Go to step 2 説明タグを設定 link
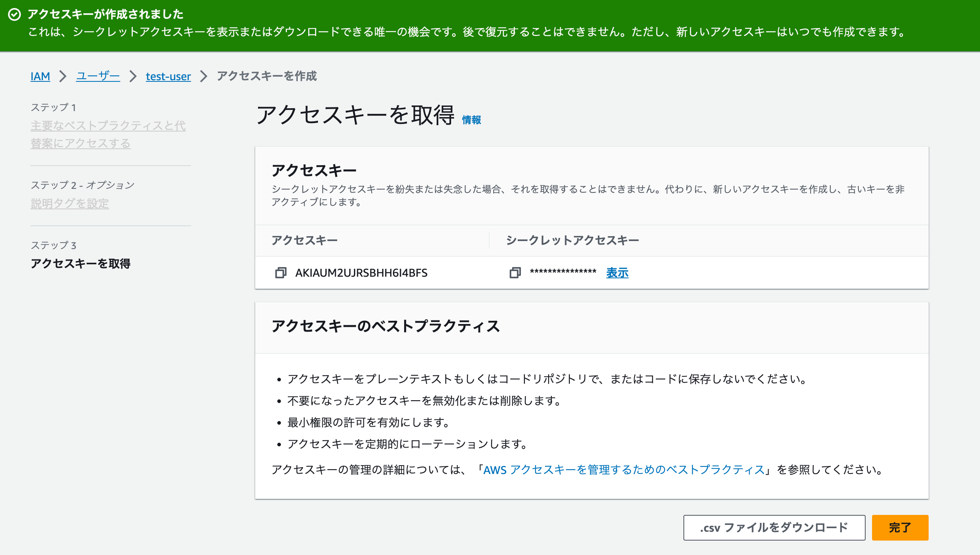 point(70,204)
